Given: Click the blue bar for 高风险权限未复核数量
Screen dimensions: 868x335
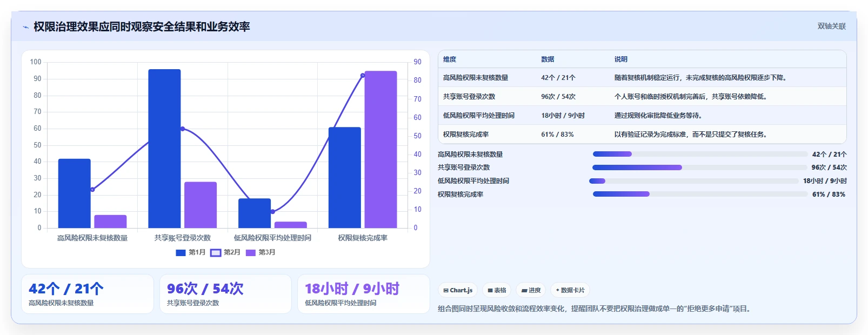Looking at the screenshot, I should (x=75, y=193).
